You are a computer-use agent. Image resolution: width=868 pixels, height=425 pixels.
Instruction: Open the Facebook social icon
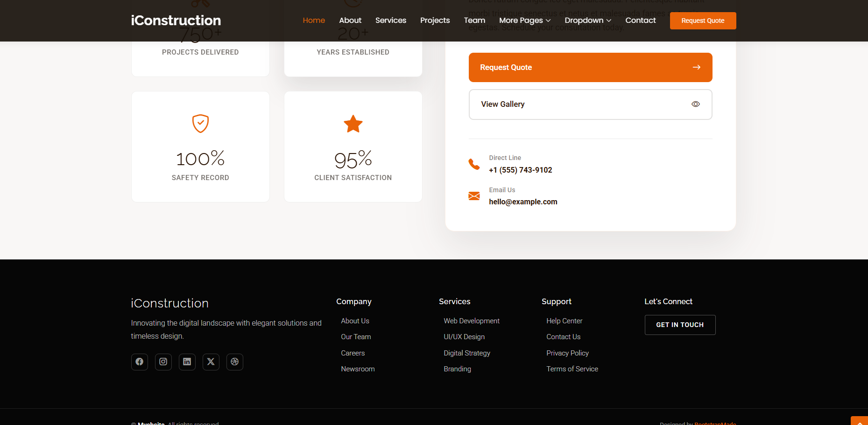pyautogui.click(x=139, y=362)
